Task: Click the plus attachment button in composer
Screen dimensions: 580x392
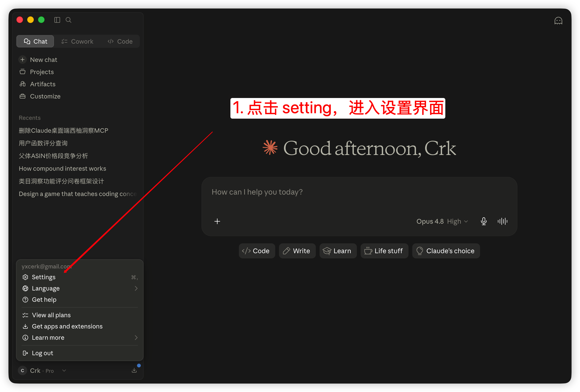Action: [x=217, y=221]
